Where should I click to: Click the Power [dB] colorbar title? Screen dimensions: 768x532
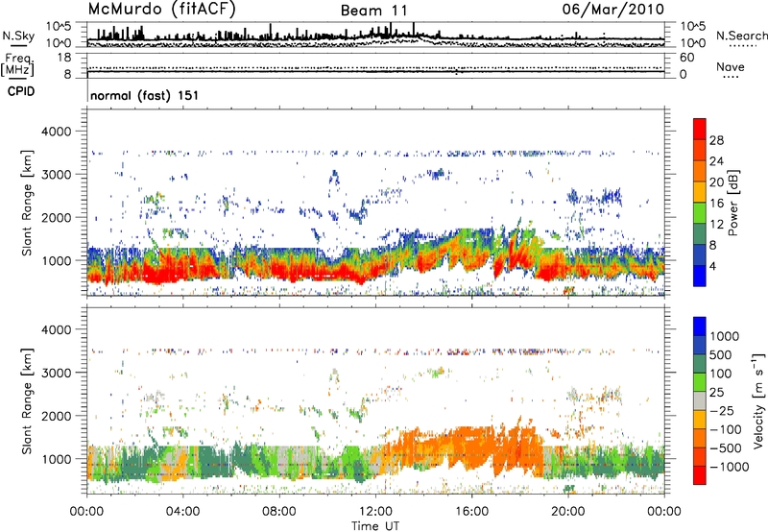click(732, 203)
